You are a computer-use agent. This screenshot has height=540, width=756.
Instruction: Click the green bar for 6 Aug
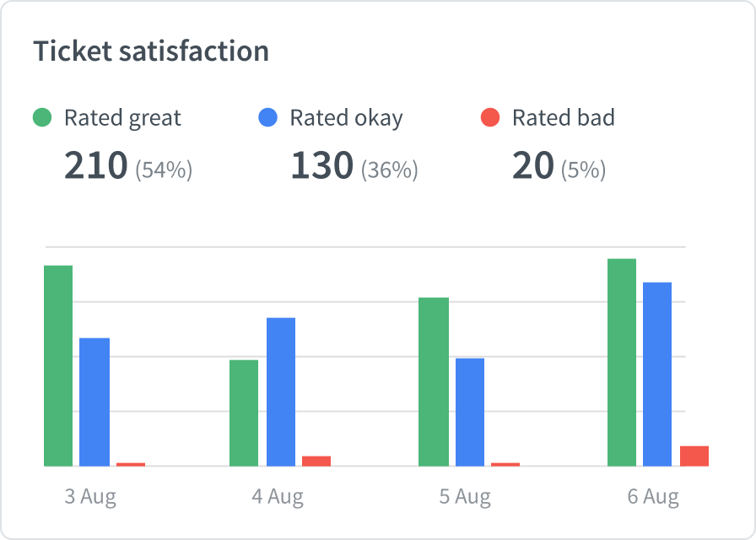[622, 362]
